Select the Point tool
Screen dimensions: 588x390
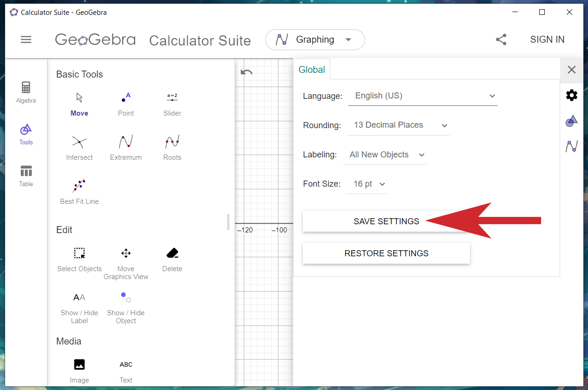point(126,104)
